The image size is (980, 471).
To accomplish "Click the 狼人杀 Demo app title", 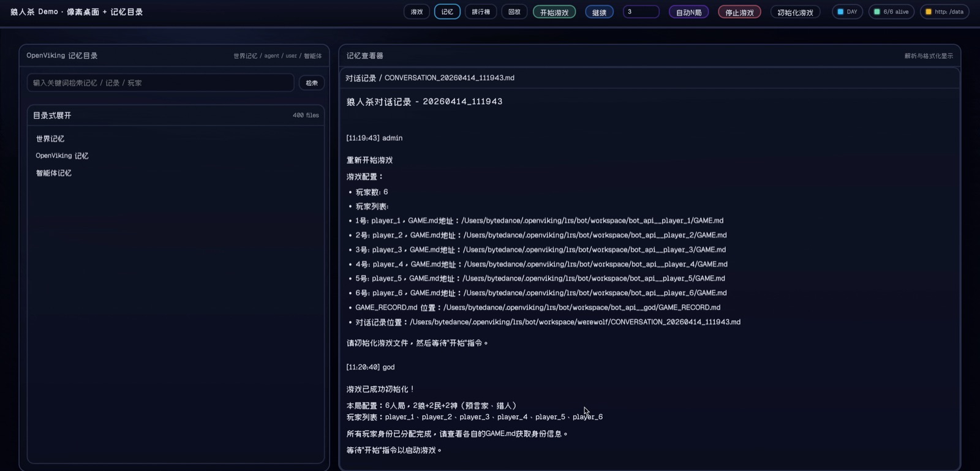I will (77, 12).
